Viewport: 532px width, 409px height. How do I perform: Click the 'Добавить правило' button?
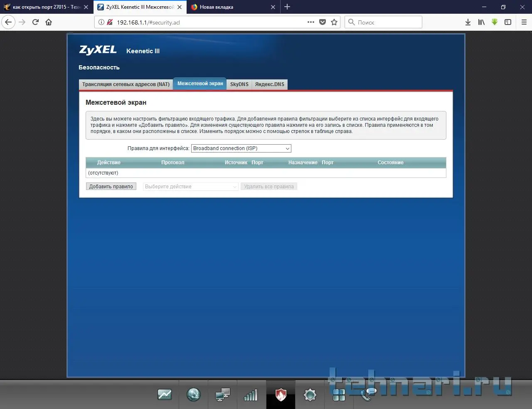point(111,187)
